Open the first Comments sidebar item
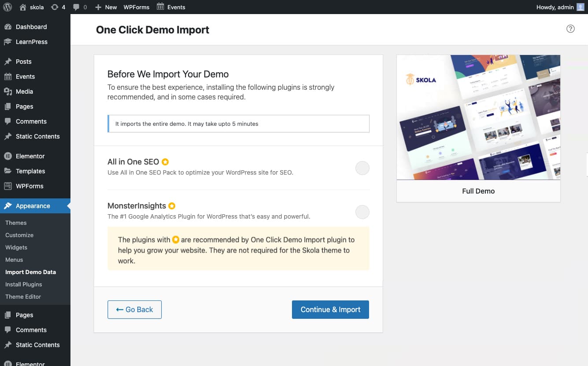Image resolution: width=588 pixels, height=366 pixels. [35, 121]
